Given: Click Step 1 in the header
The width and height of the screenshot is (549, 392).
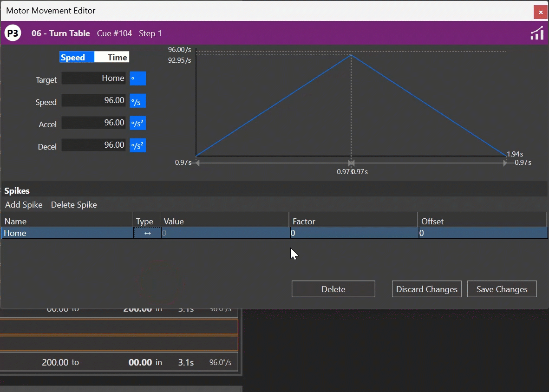Looking at the screenshot, I should (150, 33).
